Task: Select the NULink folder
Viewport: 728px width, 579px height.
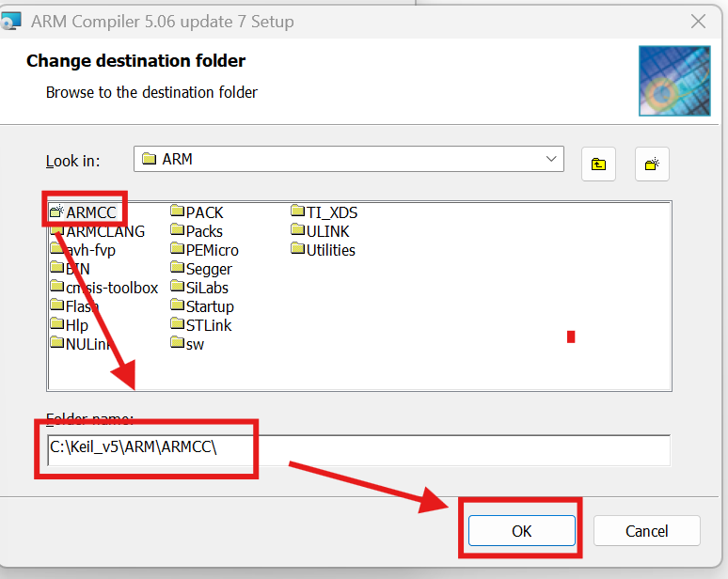Action: (81, 344)
